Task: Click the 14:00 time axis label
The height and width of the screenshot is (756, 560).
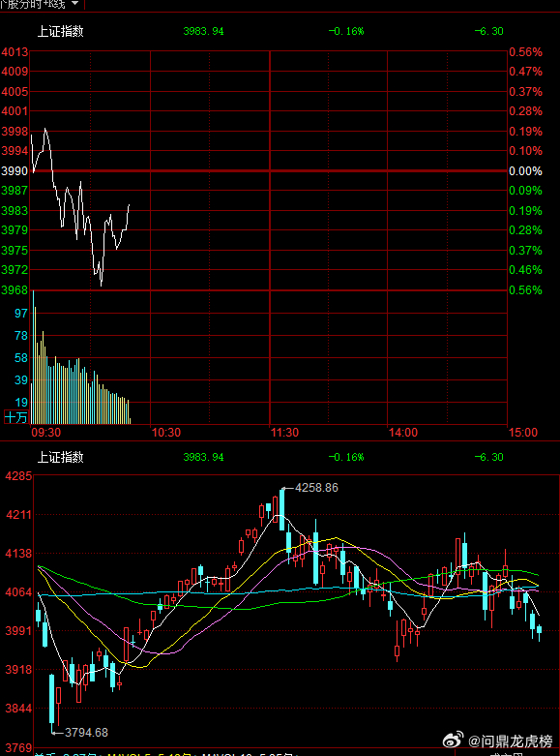Action: pyautogui.click(x=403, y=433)
